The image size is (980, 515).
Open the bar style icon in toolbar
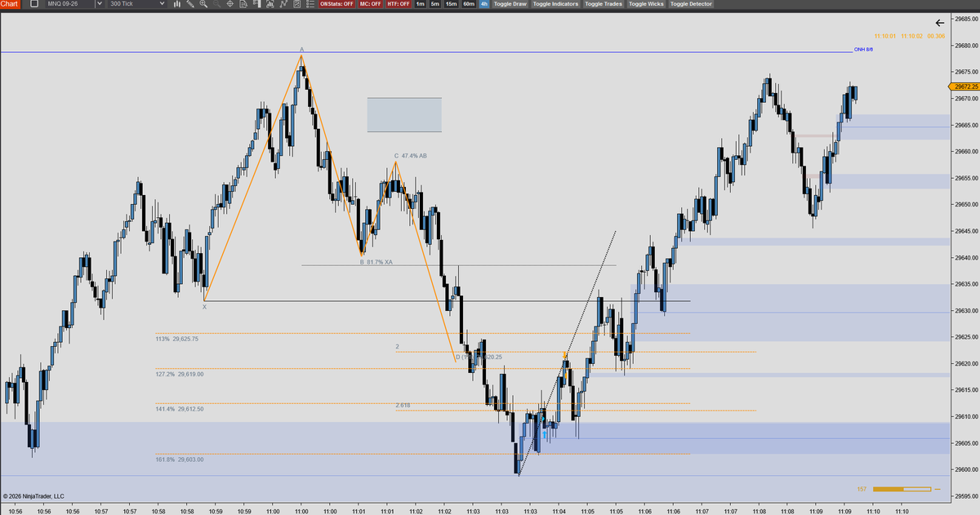(x=176, y=4)
